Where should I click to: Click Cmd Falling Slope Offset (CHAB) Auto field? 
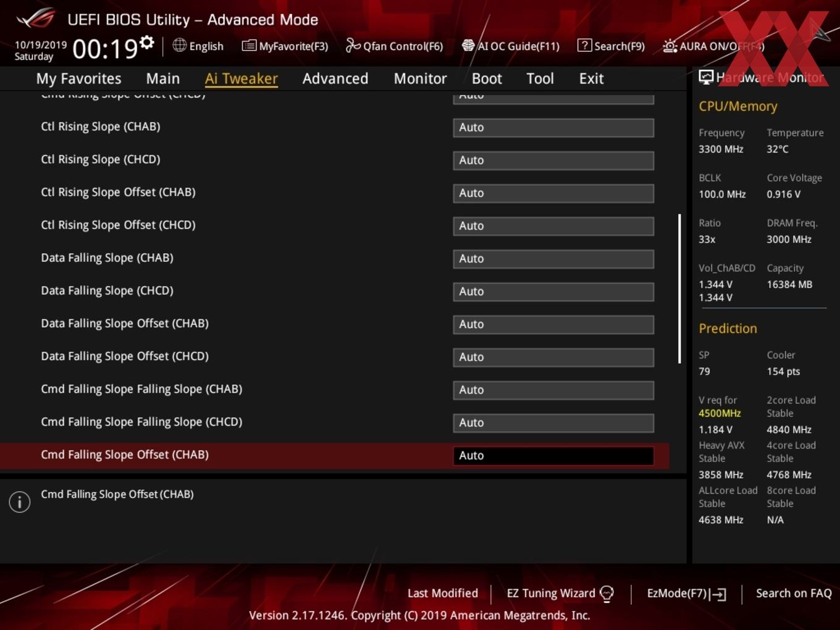coord(553,455)
